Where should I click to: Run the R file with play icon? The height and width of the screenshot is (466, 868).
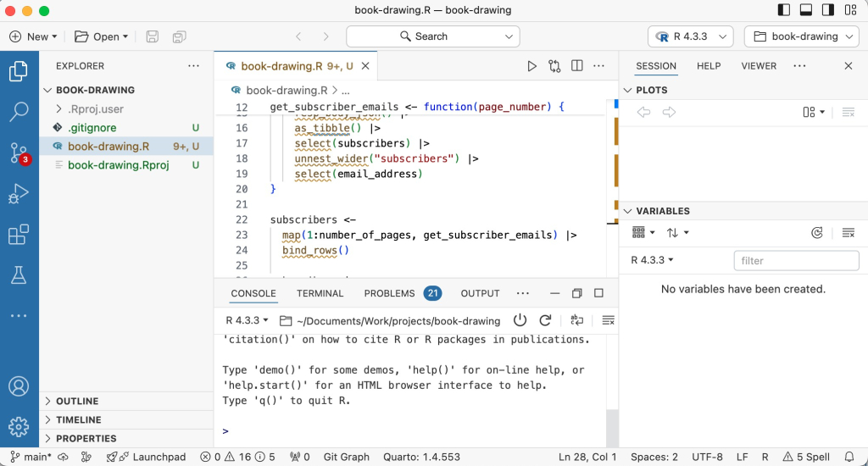click(x=531, y=66)
